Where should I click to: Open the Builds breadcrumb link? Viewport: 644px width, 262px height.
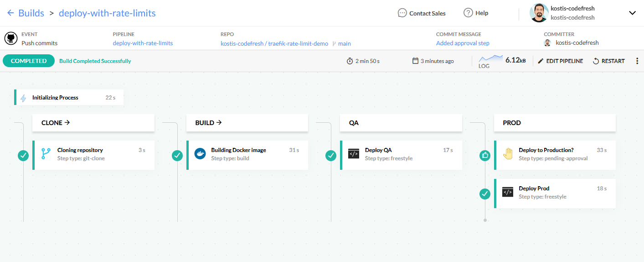pyautogui.click(x=31, y=13)
